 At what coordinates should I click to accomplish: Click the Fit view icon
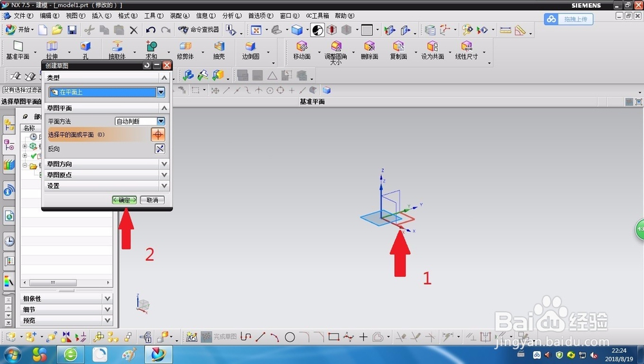click(256, 30)
